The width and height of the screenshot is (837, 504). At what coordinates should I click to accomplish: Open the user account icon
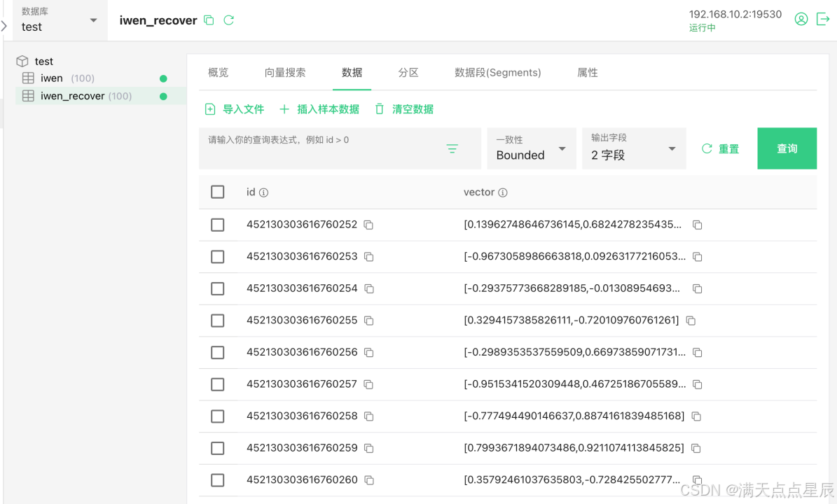[x=801, y=19]
